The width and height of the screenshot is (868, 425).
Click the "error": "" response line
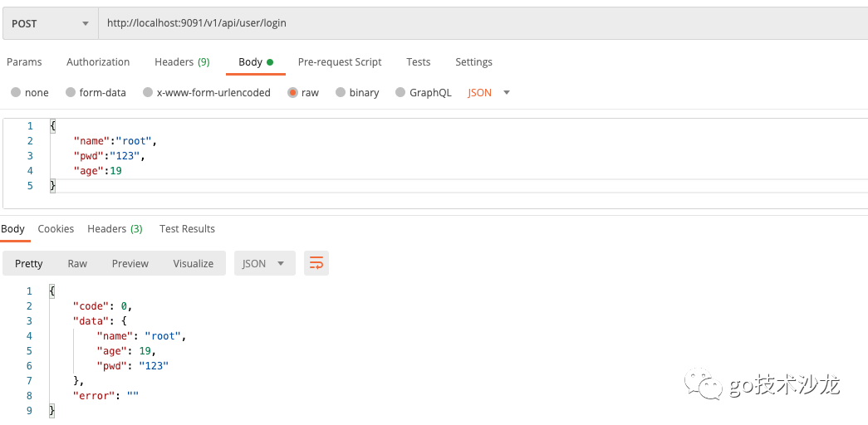click(x=105, y=396)
